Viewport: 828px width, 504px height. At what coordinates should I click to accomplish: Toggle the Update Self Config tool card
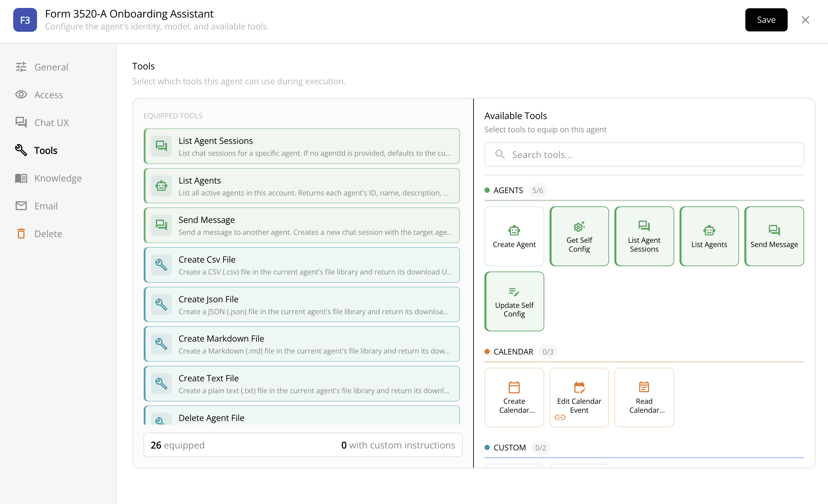tap(514, 301)
